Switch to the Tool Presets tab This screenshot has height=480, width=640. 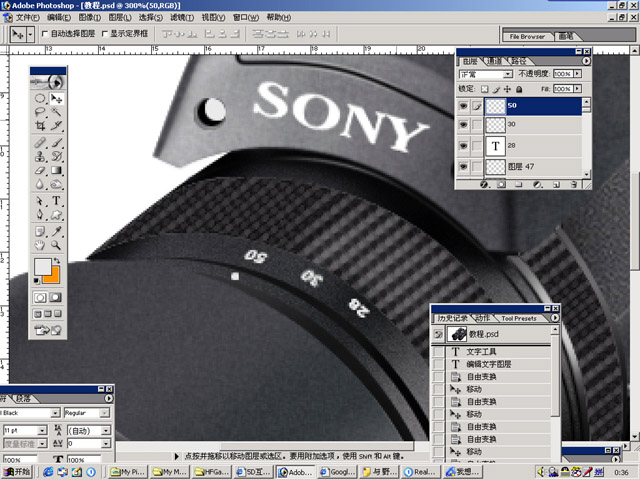pyautogui.click(x=519, y=318)
